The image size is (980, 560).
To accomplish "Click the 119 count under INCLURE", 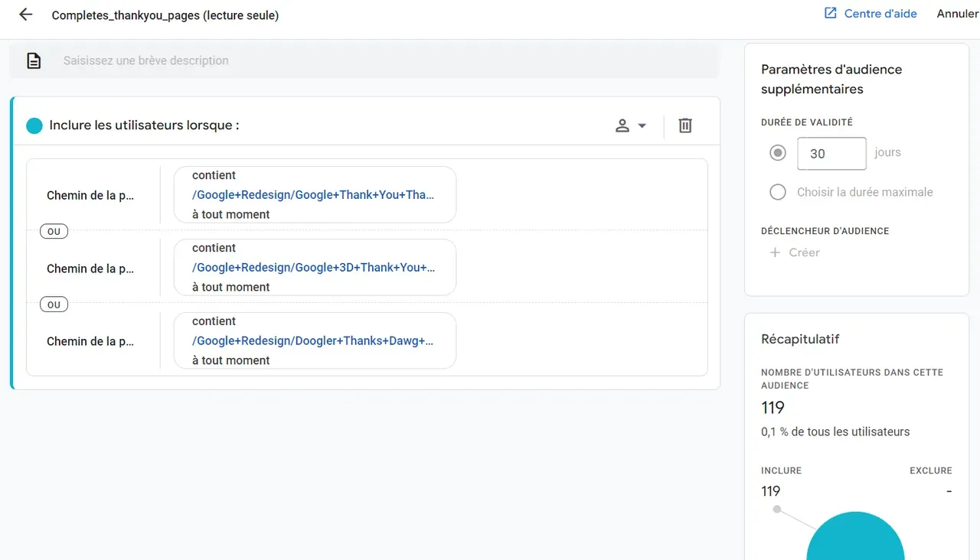I will pos(770,491).
